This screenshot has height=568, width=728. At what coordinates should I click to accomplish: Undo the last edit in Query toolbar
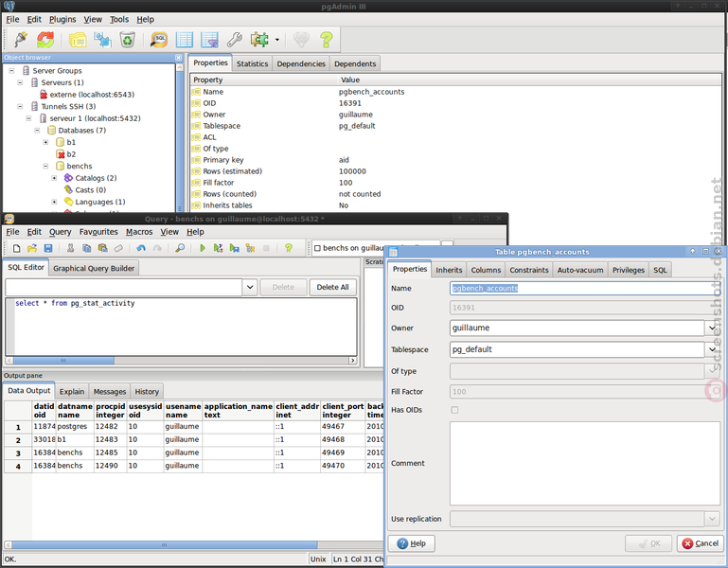(x=141, y=248)
